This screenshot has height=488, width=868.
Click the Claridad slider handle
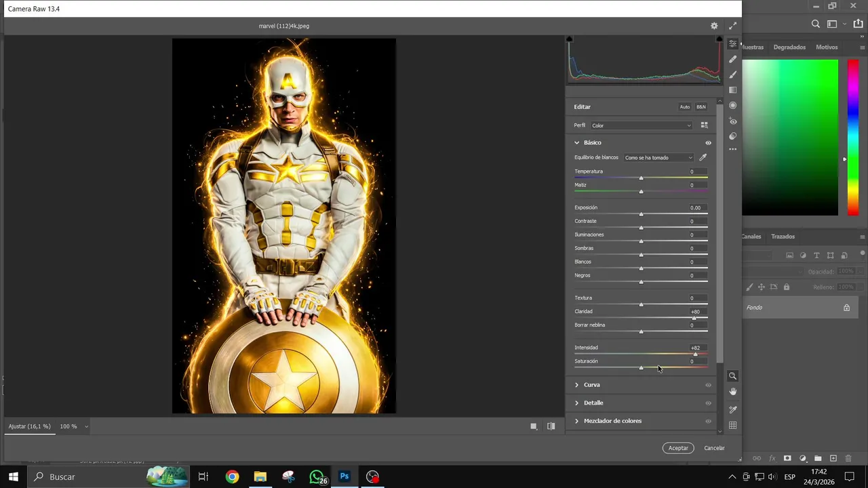click(x=694, y=318)
